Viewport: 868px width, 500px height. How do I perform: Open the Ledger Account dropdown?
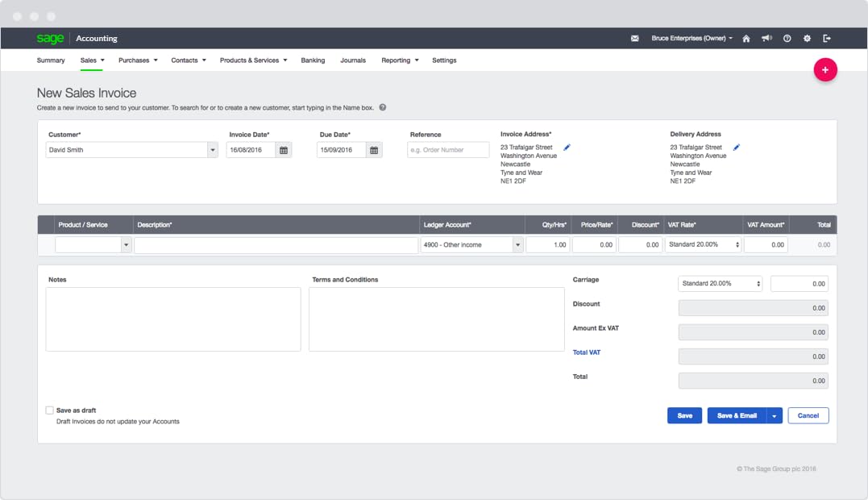coord(517,245)
